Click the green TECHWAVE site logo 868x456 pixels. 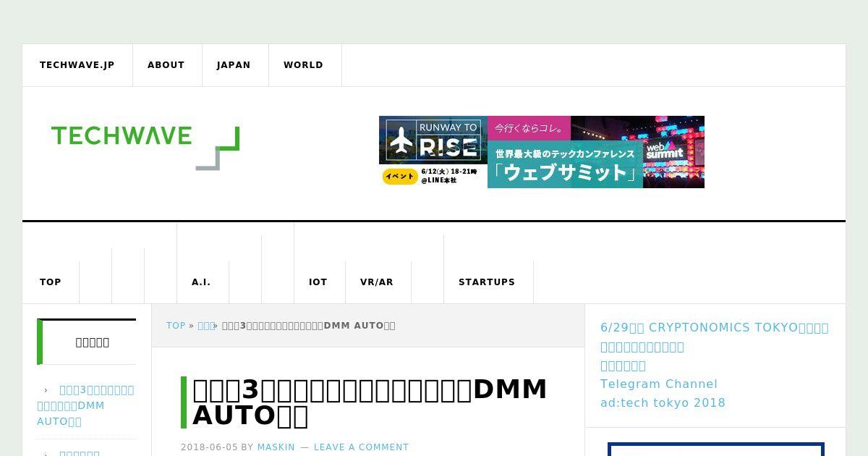pyautogui.click(x=145, y=148)
